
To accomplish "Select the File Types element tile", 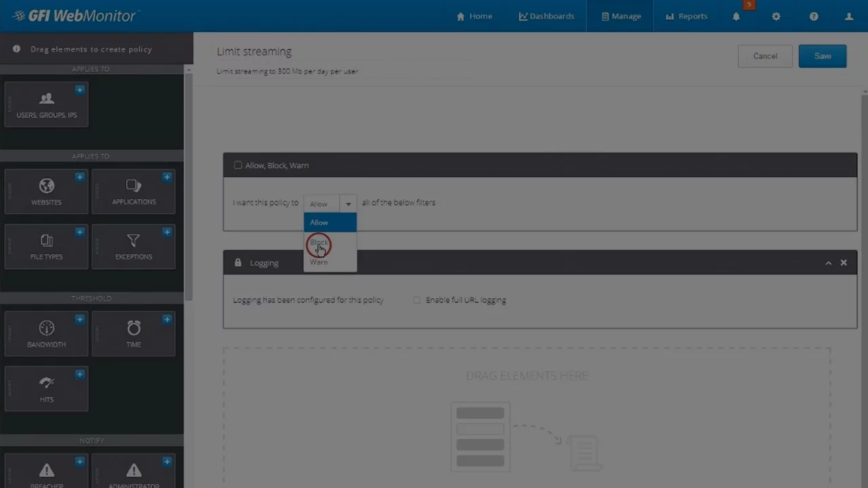I will point(46,247).
